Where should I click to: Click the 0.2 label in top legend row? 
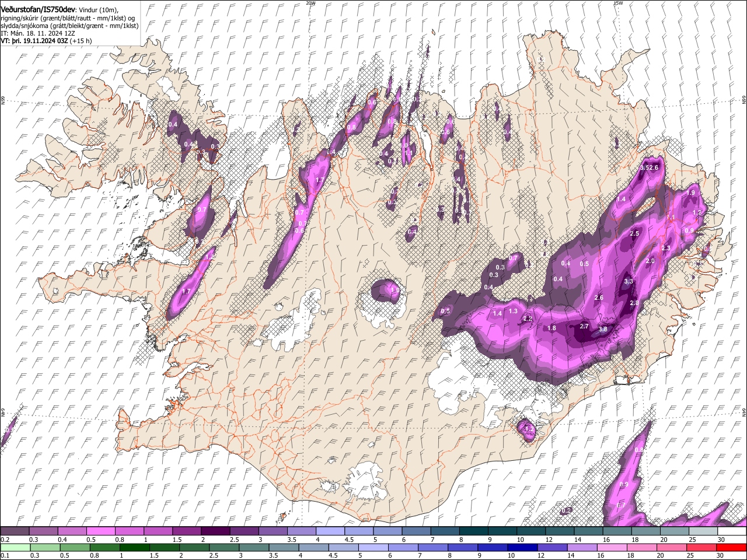[x=5, y=540]
